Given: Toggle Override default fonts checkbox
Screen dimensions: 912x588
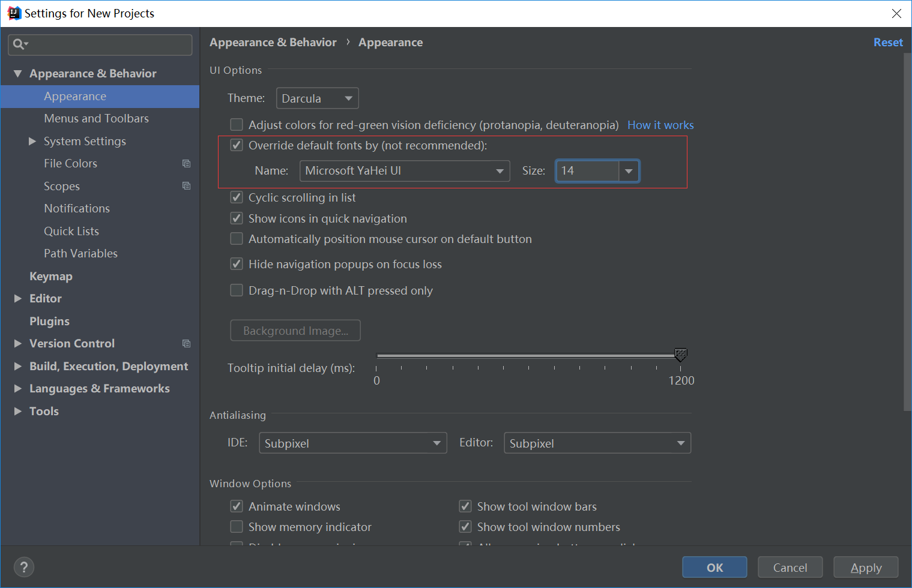Looking at the screenshot, I should [237, 145].
